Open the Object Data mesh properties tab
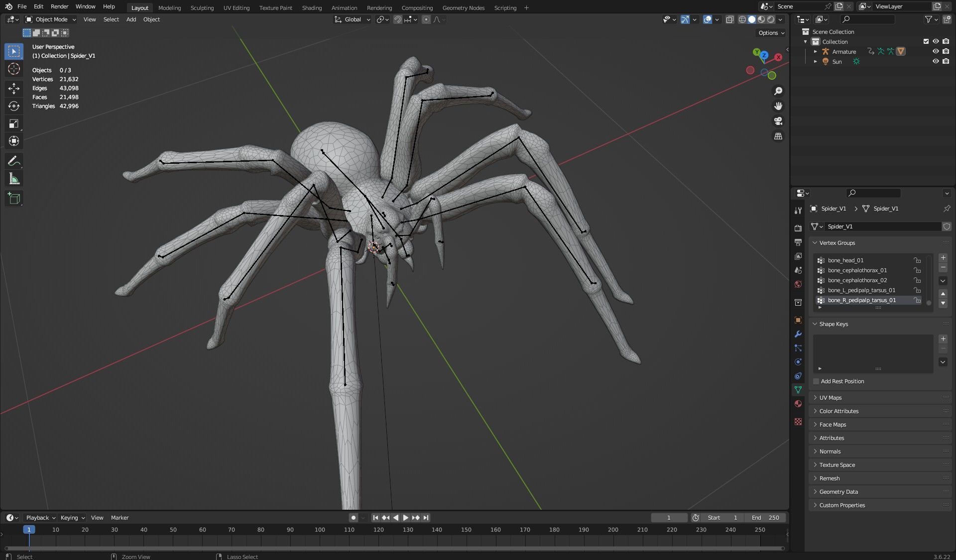The image size is (956, 560). [798, 390]
